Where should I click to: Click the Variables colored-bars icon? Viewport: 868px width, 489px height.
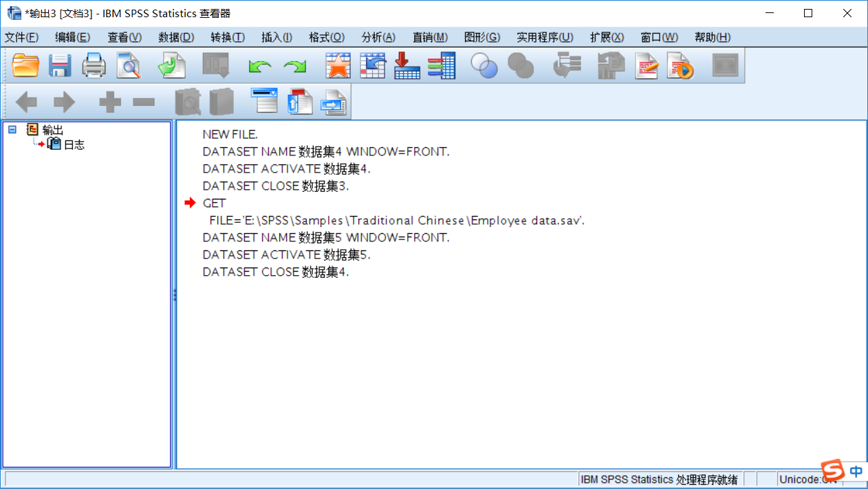coord(442,66)
